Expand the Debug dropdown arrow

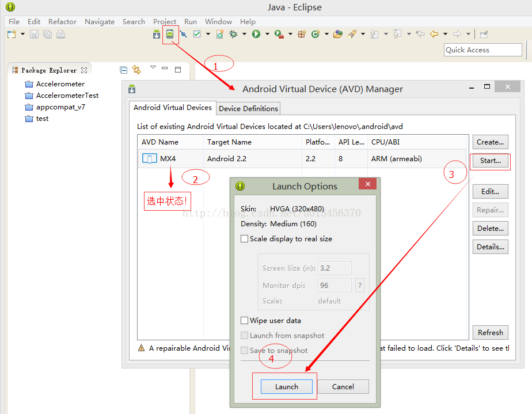(244, 34)
